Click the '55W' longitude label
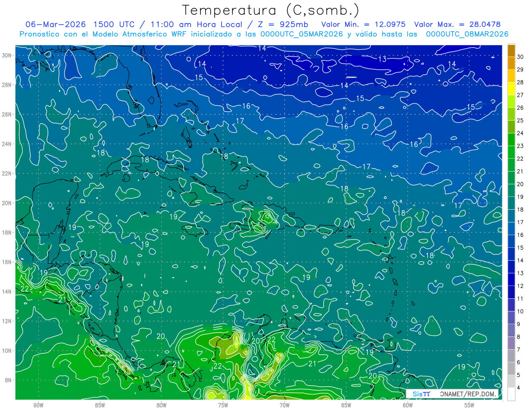Viewport: 532px width, 411px height. 469,405
